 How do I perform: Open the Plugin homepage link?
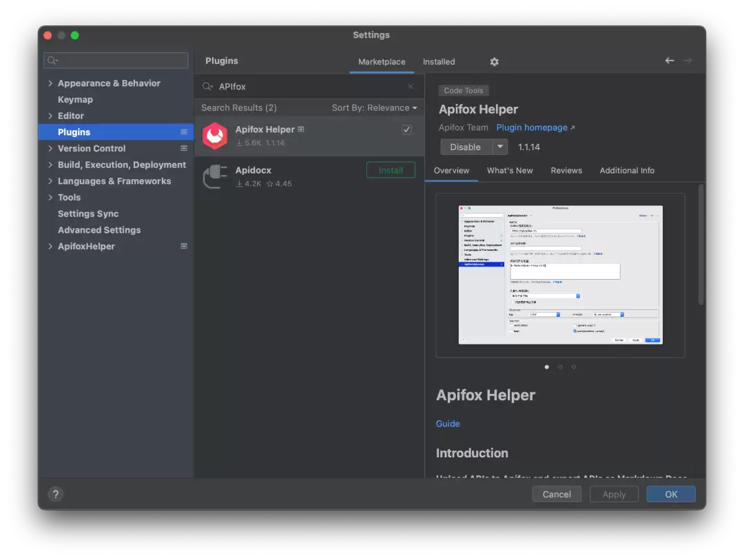[x=535, y=127]
